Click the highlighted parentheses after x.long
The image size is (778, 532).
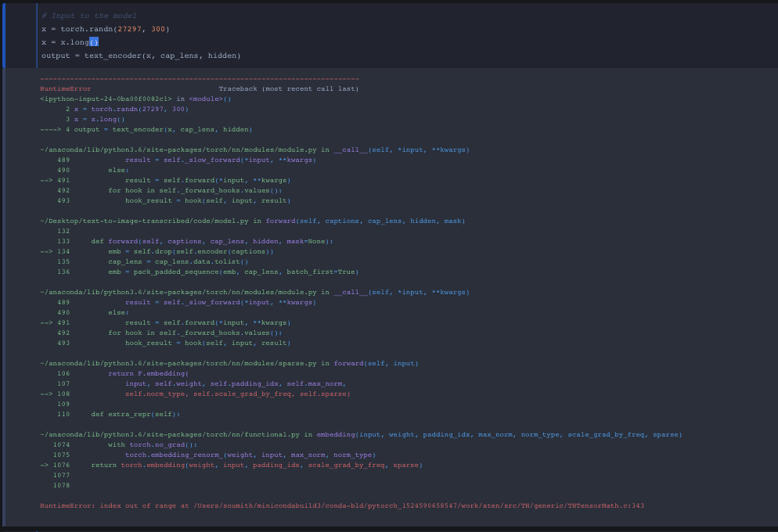click(94, 42)
